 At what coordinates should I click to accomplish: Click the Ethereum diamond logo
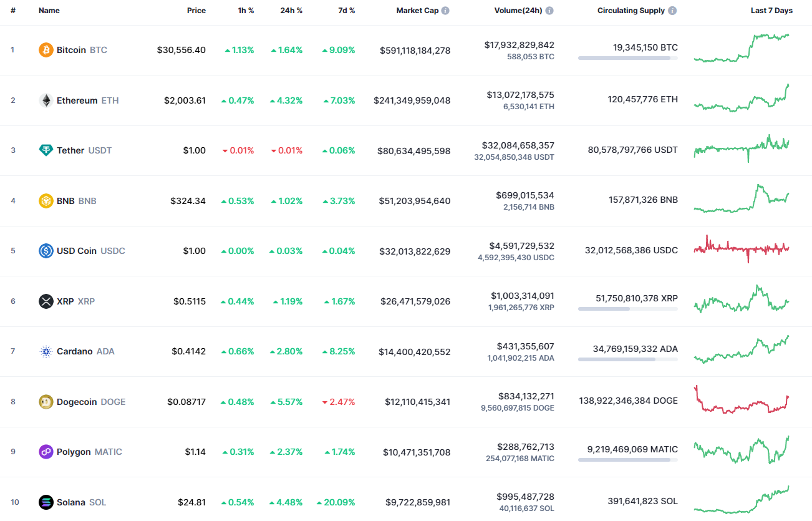[x=46, y=100]
